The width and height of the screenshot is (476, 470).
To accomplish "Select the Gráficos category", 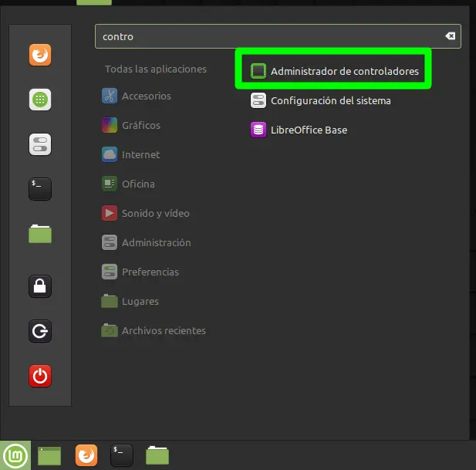I will [131, 125].
